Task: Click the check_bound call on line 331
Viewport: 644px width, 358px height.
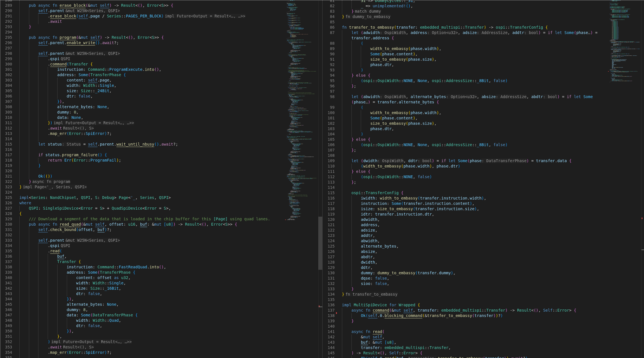Action: tap(63, 230)
